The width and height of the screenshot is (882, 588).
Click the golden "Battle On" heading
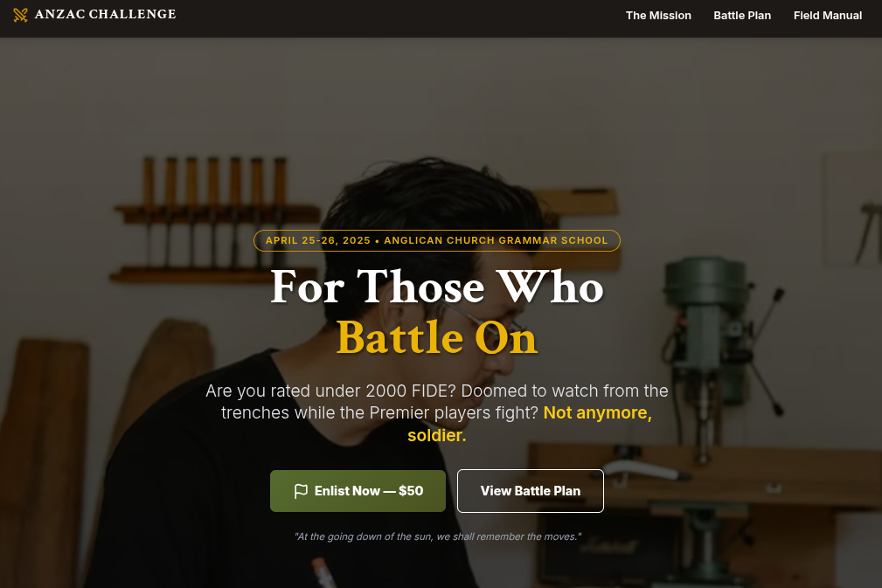point(437,338)
